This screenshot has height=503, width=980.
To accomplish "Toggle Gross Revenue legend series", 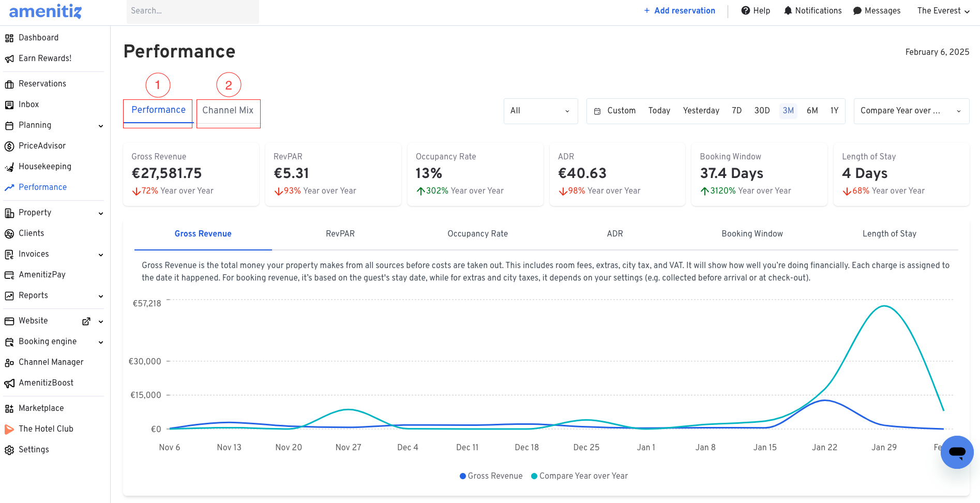I will tap(491, 476).
